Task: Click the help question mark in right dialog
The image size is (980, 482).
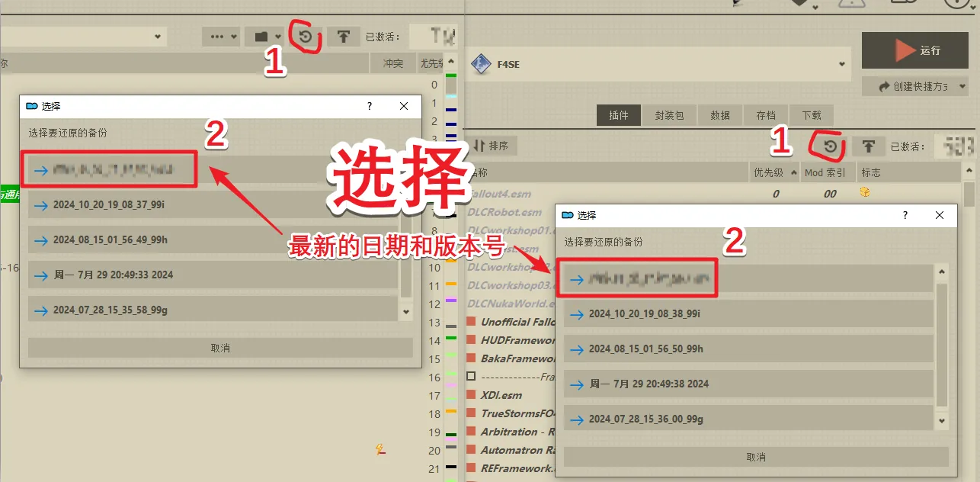Action: point(905,216)
